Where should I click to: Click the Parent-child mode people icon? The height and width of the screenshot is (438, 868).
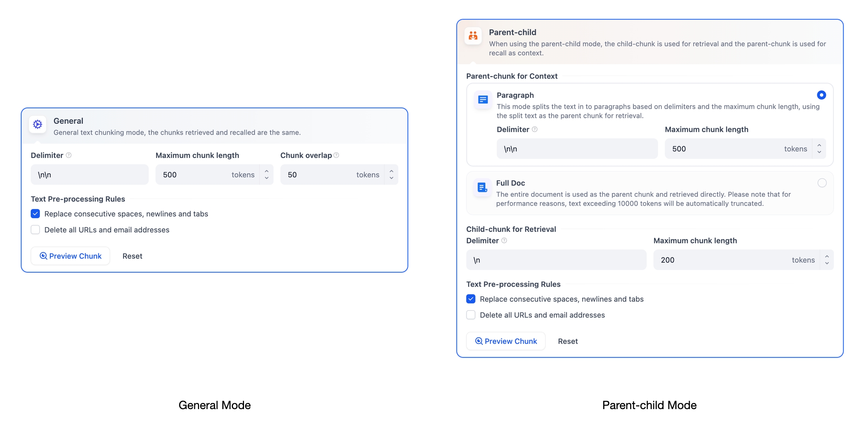[x=473, y=36]
